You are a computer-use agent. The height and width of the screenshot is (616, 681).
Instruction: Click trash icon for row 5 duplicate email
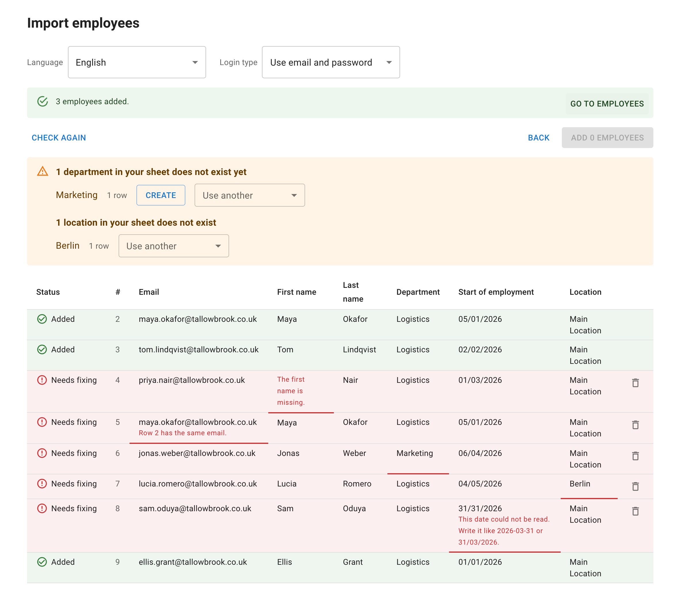coord(635,425)
